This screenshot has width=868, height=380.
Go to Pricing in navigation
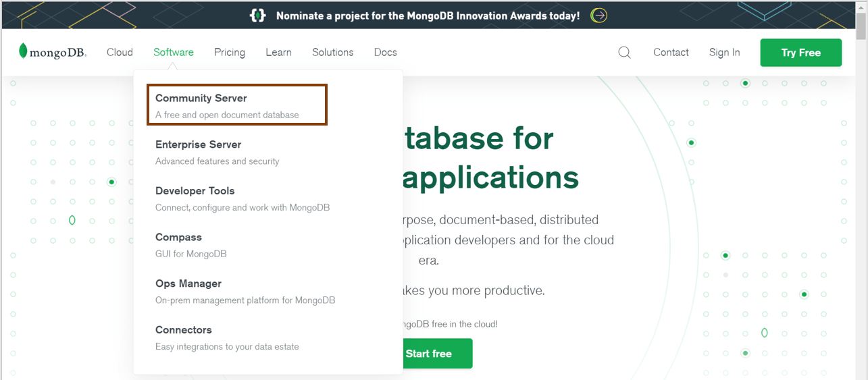[230, 52]
